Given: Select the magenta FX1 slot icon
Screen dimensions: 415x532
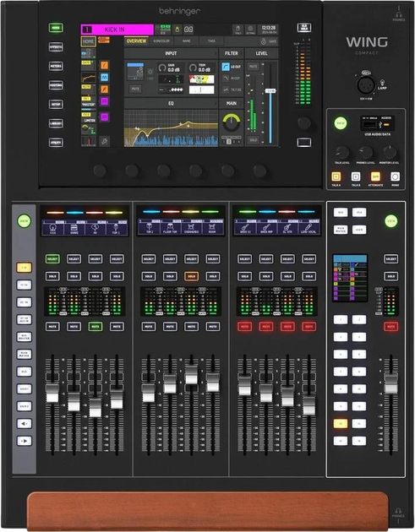Looking at the screenshot, I should click(x=105, y=101).
